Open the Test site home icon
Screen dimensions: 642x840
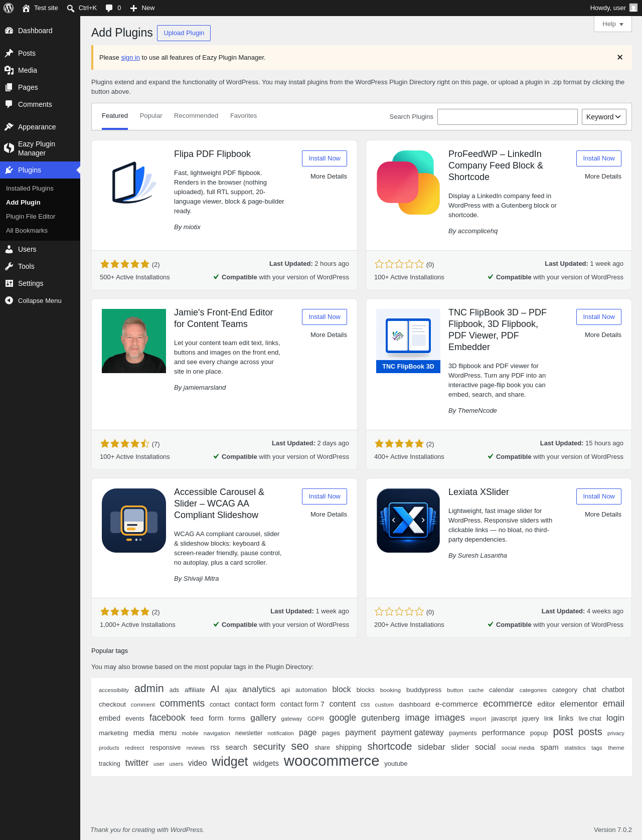pos(26,8)
